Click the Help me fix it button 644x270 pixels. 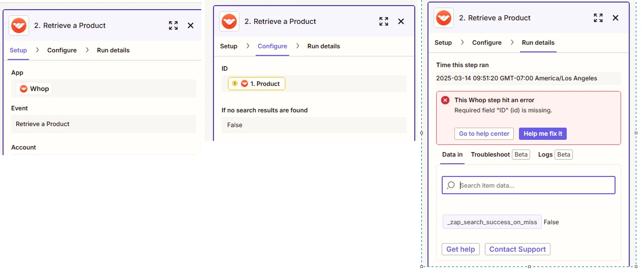click(543, 134)
